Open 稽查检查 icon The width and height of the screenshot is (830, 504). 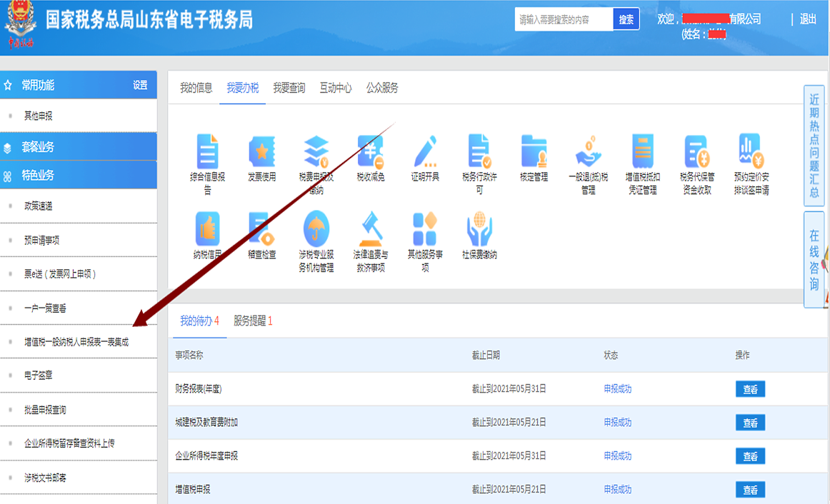coord(262,229)
